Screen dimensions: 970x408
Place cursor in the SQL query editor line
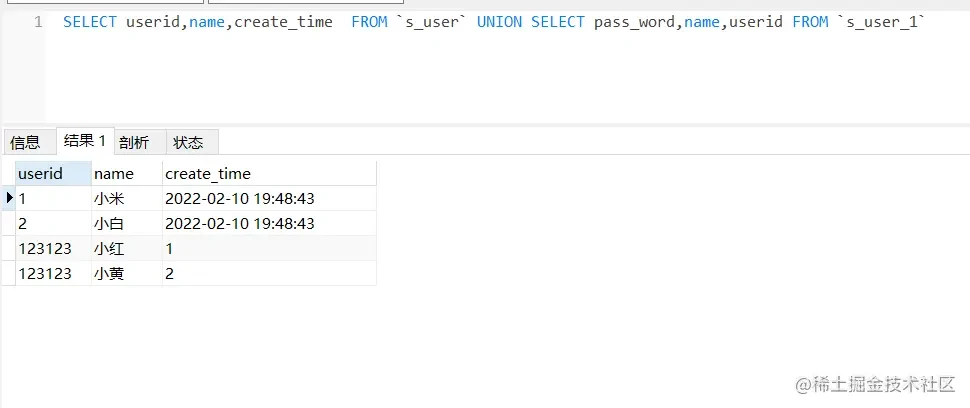click(x=494, y=22)
